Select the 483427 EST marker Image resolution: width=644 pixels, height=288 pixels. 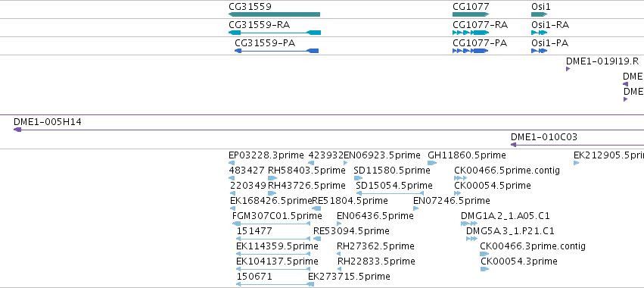[x=232, y=178]
